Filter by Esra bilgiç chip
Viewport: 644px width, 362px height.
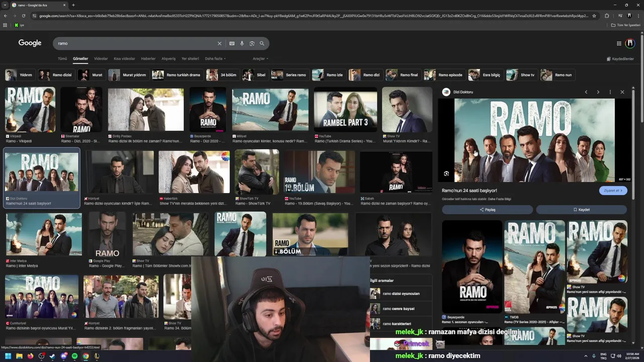click(486, 75)
